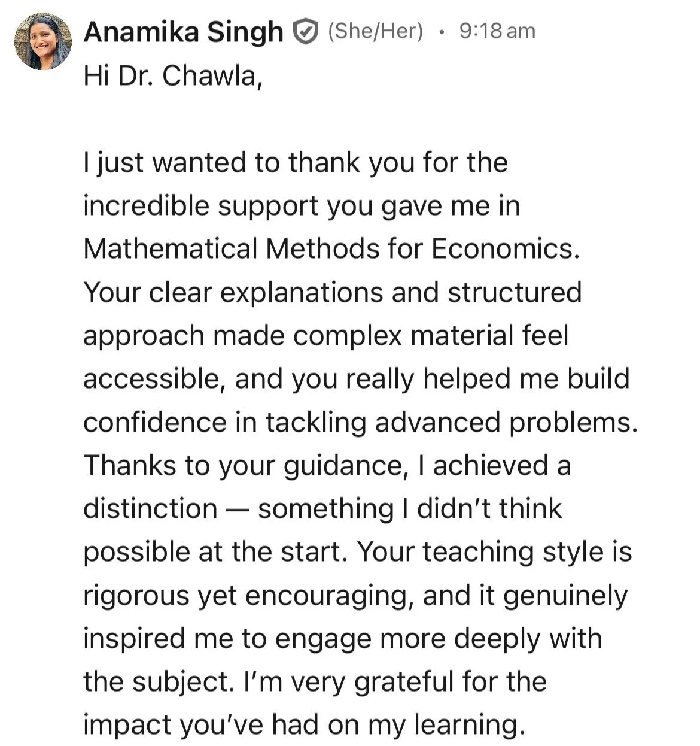This screenshot has width=700, height=746.
Task: Click the (She/Her) pronouns label
Action: coord(375,31)
